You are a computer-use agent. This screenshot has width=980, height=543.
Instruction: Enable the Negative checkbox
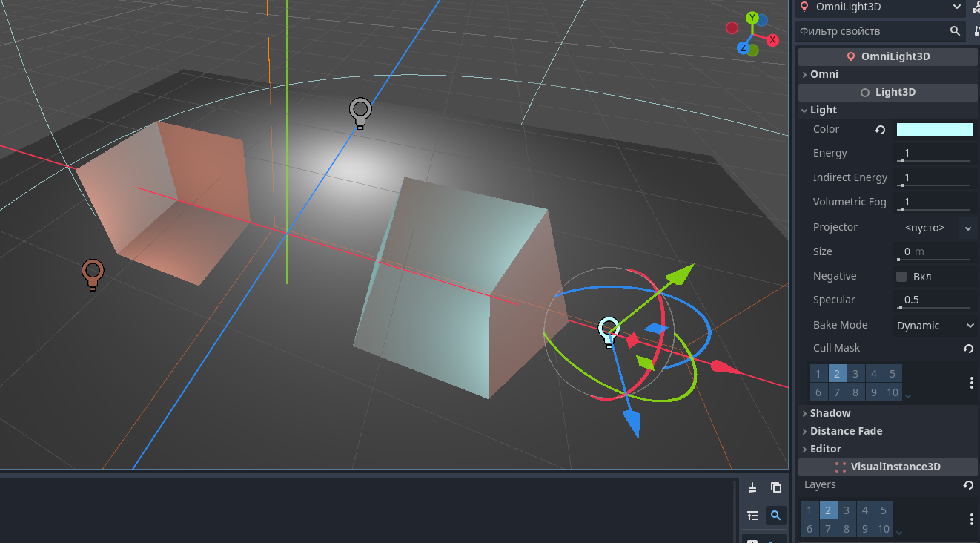point(901,277)
